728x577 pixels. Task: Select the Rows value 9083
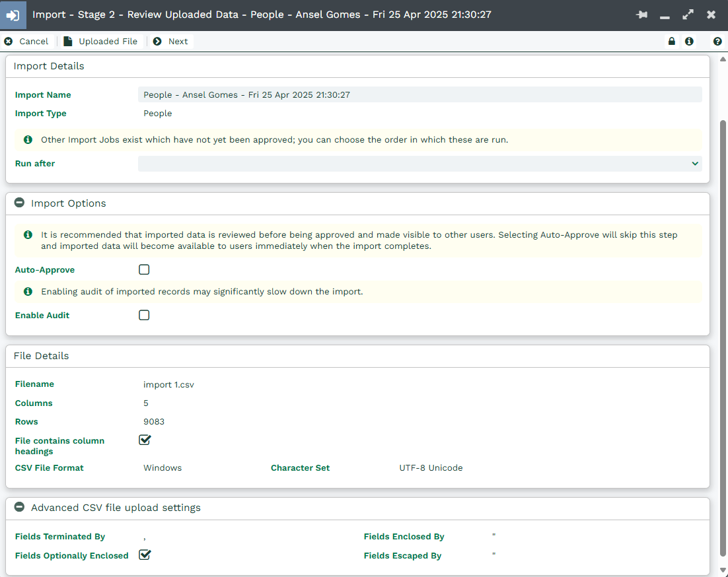tap(154, 422)
